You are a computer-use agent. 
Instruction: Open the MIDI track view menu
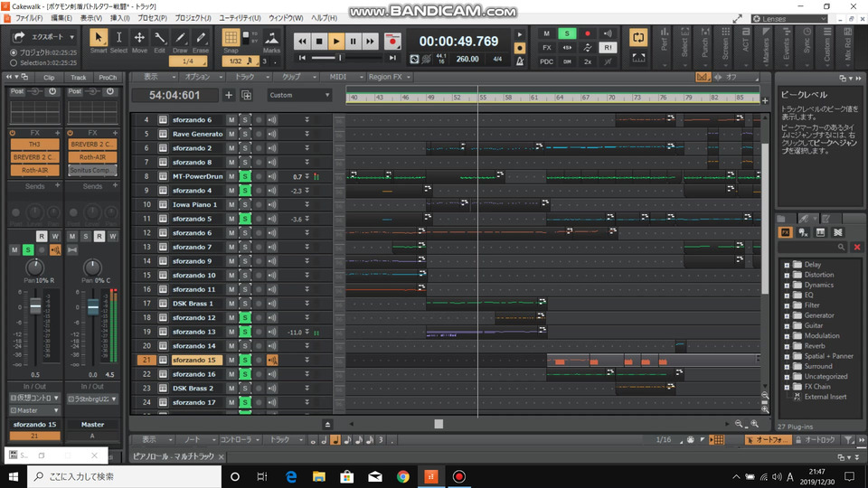click(342, 77)
